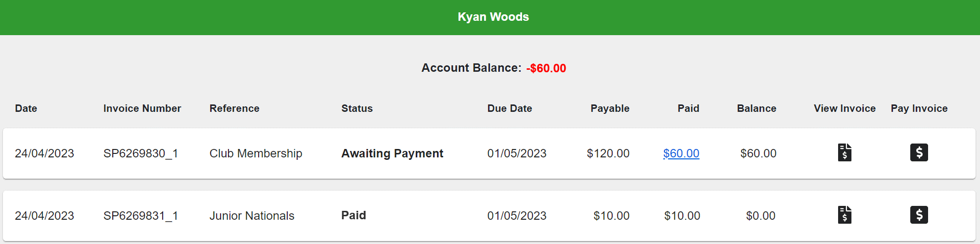Click the Date column header
Viewport: 980px width, 244px height.
[26, 108]
